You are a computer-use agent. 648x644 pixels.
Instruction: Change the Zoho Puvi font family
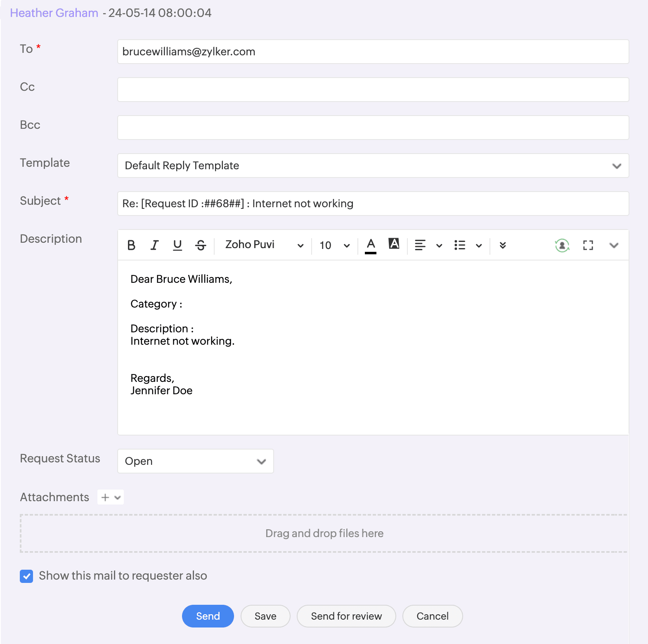click(264, 245)
